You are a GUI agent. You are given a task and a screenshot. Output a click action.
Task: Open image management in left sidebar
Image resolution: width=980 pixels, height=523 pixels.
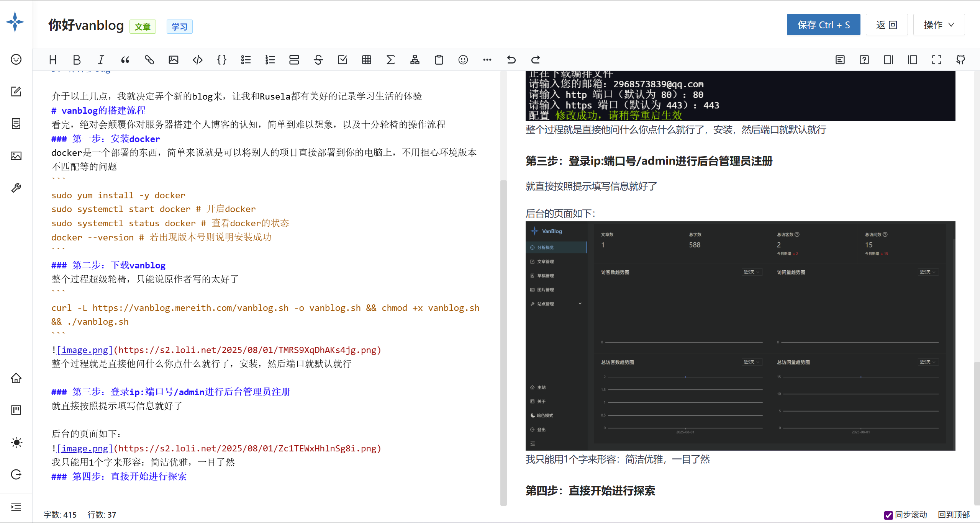coord(16,156)
